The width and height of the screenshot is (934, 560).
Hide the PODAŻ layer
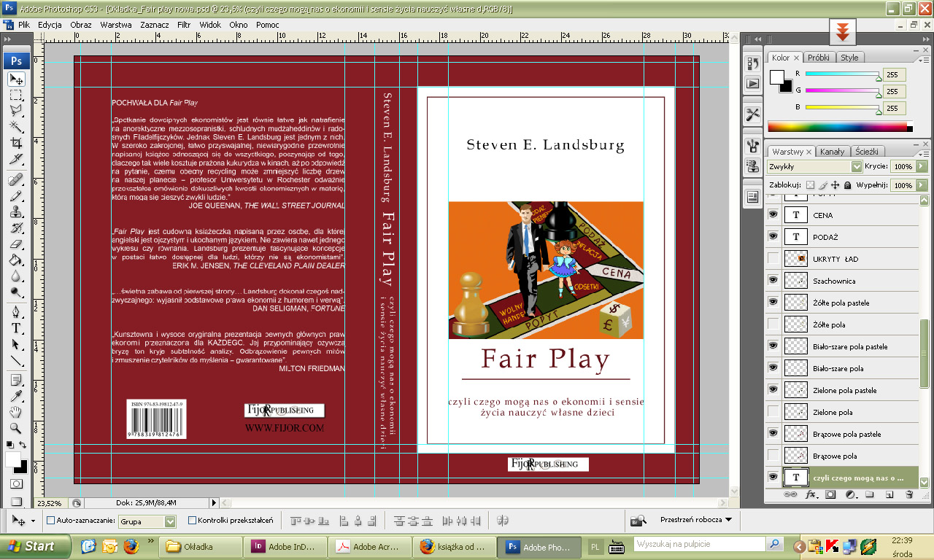pyautogui.click(x=773, y=237)
